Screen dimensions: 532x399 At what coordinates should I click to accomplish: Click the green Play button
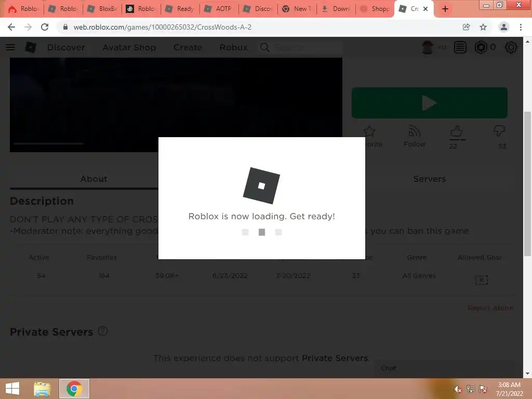pos(430,103)
